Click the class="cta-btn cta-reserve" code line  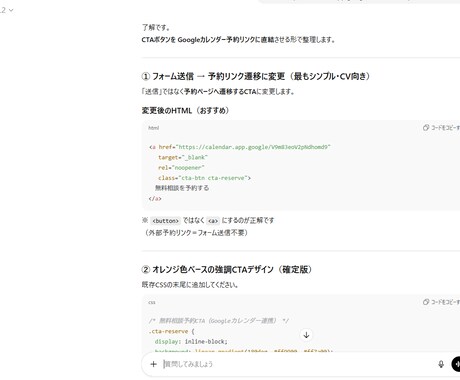(204, 178)
